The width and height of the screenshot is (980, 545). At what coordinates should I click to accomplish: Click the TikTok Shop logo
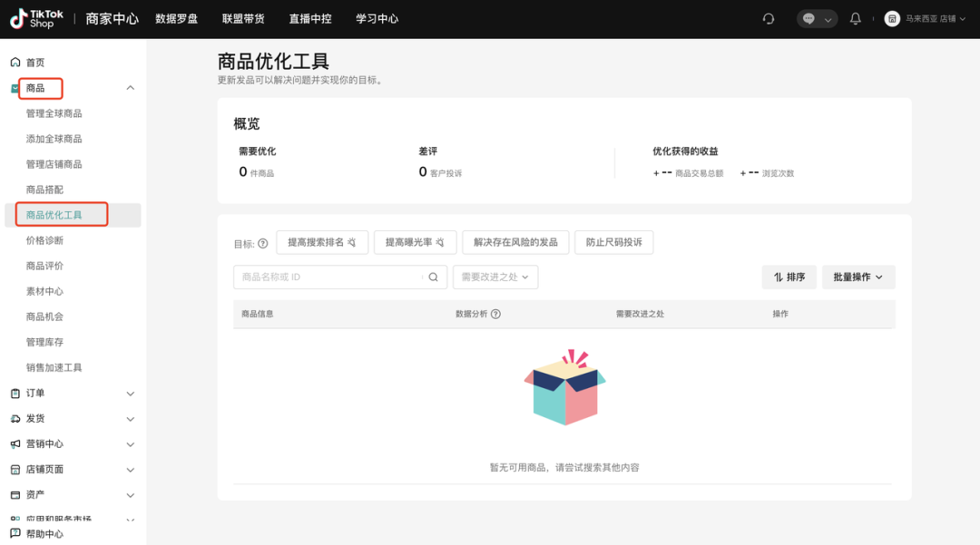36,18
